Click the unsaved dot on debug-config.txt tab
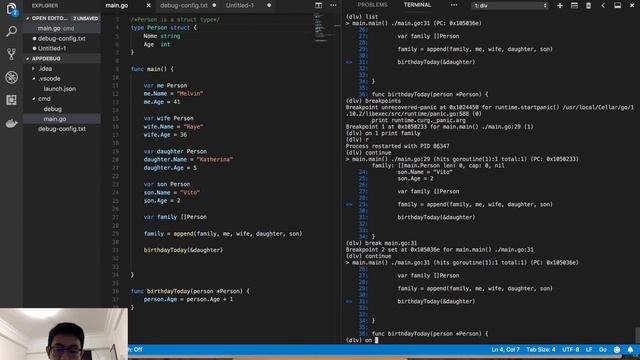Image resolution: width=640 pixels, height=360 pixels. [x=214, y=6]
